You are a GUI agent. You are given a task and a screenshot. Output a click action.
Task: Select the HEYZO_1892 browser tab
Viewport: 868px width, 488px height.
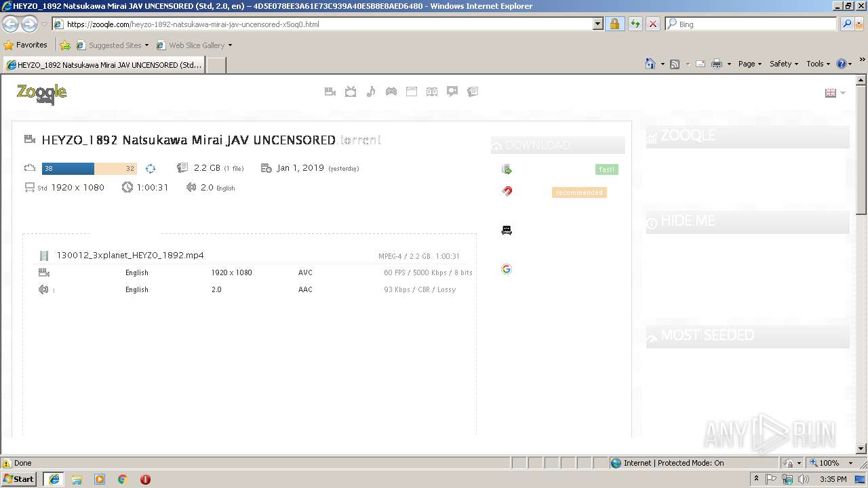click(x=104, y=65)
